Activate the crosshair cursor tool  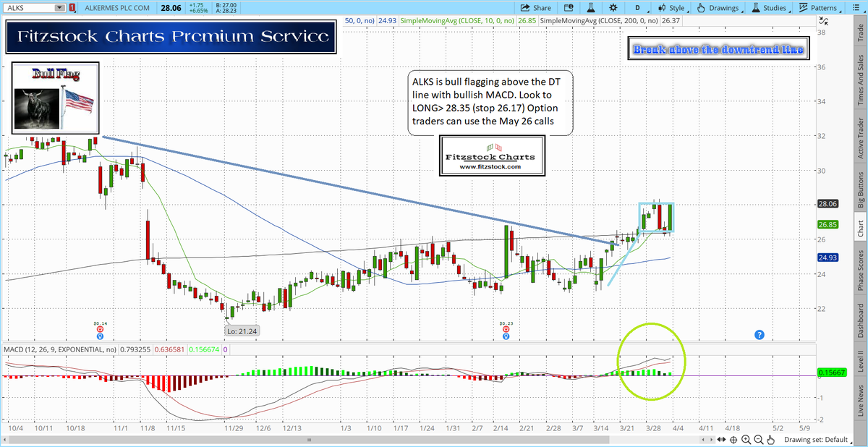point(733,440)
